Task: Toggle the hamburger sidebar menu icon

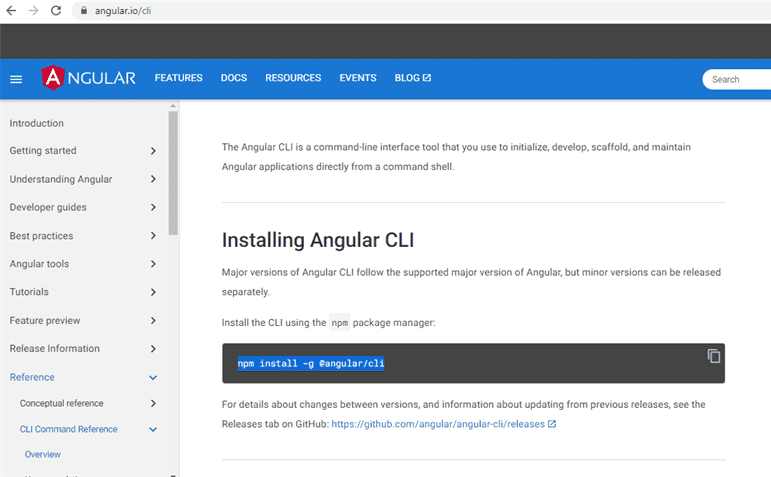Action: tap(16, 79)
